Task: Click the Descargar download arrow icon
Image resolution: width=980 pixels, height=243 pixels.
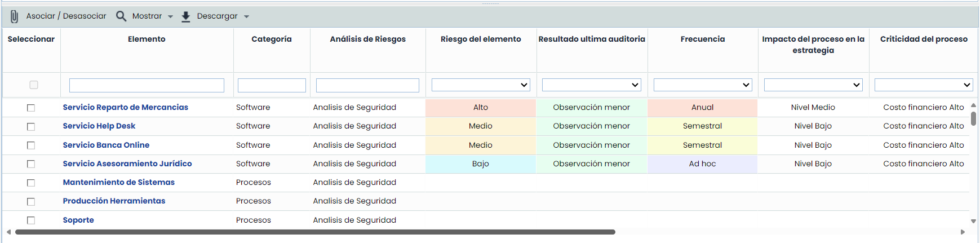Action: tap(186, 16)
